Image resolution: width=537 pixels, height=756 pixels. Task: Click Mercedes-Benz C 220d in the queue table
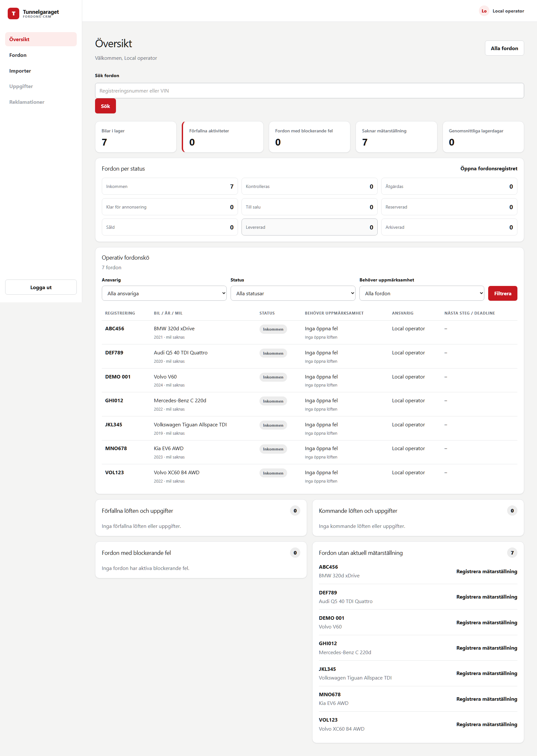pyautogui.click(x=180, y=400)
